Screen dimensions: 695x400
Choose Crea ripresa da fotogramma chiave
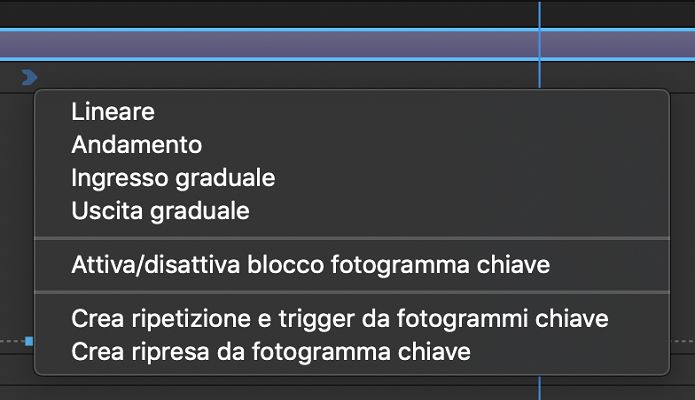[271, 351]
